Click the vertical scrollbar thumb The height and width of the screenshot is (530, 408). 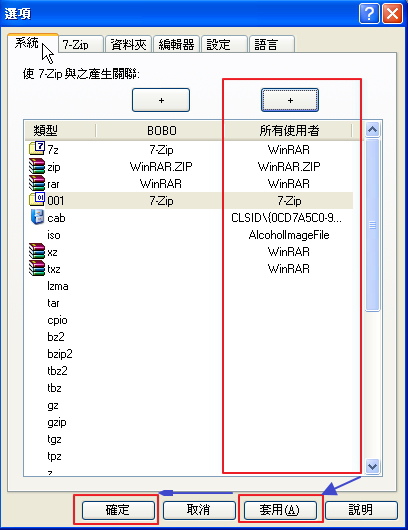coord(372,224)
